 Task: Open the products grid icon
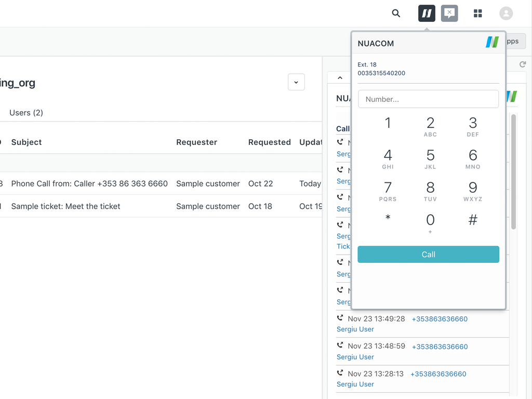pos(478,14)
